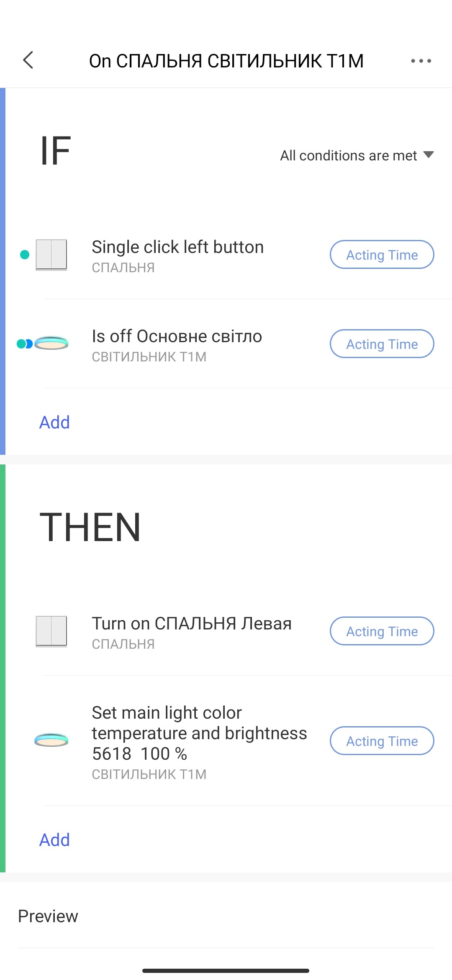Tap the ceiling lamp icon under THEN
Viewport: 452px width, 980px height.
click(51, 740)
